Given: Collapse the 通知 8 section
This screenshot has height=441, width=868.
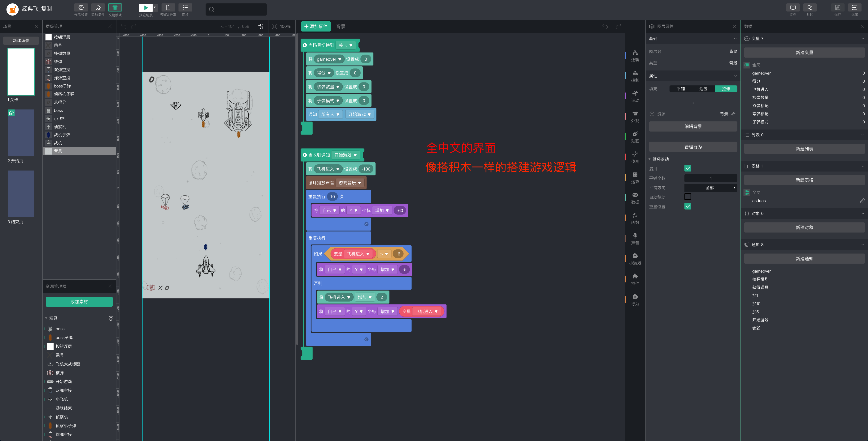Looking at the screenshot, I should 863,245.
